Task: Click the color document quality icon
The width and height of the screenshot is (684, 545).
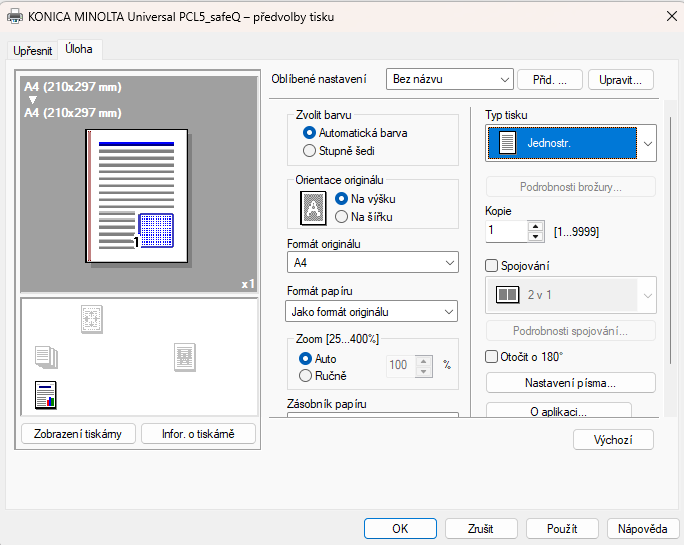Action: 46,394
